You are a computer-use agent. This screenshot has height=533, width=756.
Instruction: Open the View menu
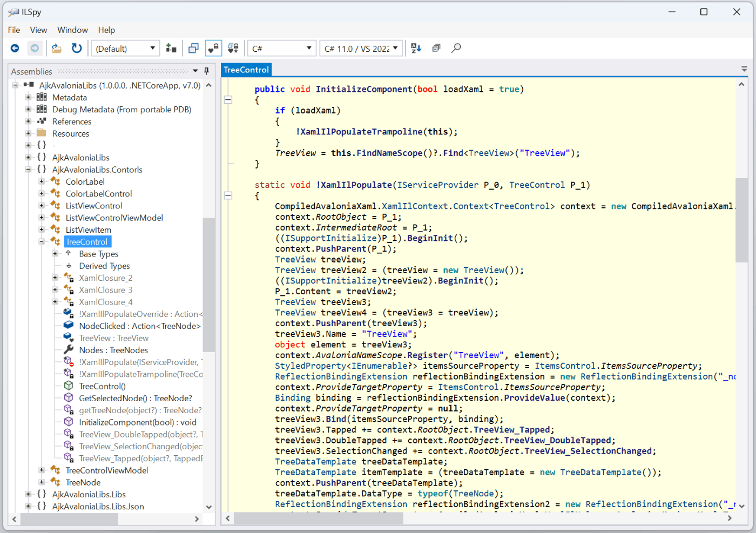tap(38, 30)
